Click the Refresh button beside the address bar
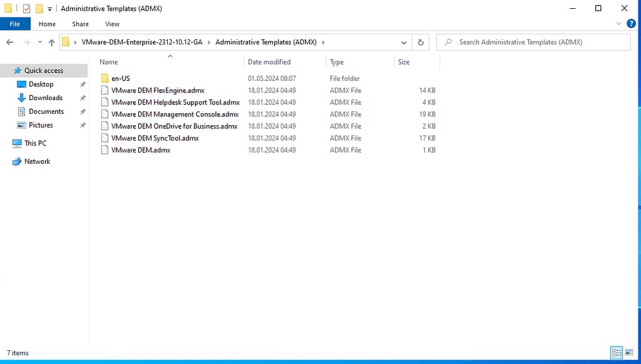This screenshot has height=364, width=641. tap(421, 43)
